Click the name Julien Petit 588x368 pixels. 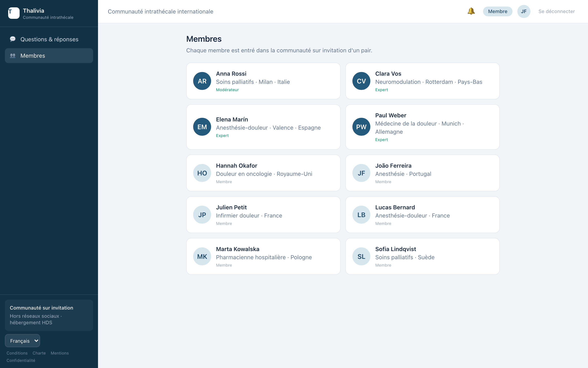click(x=231, y=207)
